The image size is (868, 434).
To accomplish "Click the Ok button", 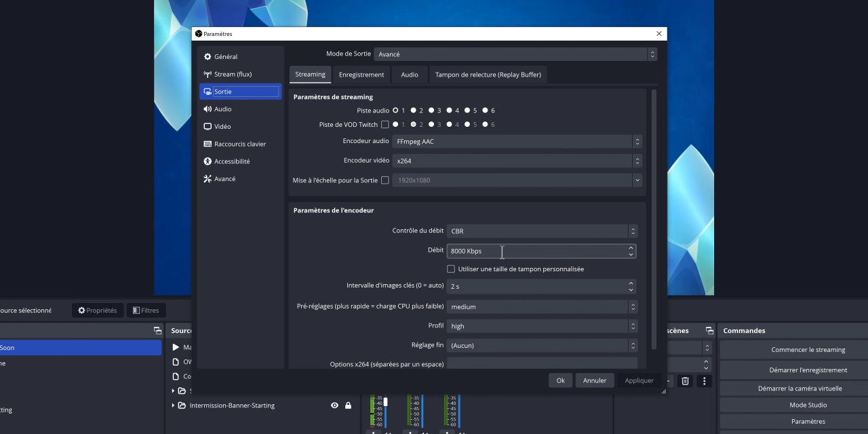I will point(560,380).
